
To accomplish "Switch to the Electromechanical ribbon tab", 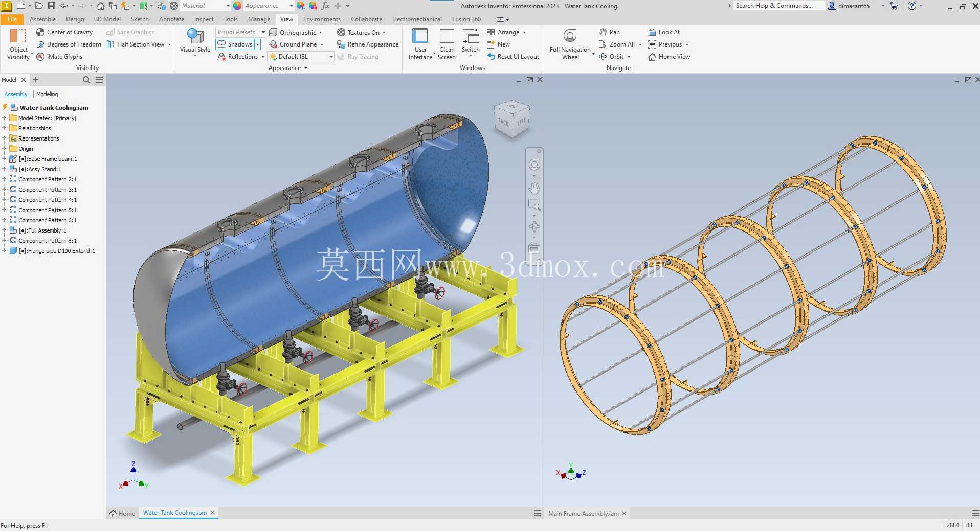I will tap(417, 19).
